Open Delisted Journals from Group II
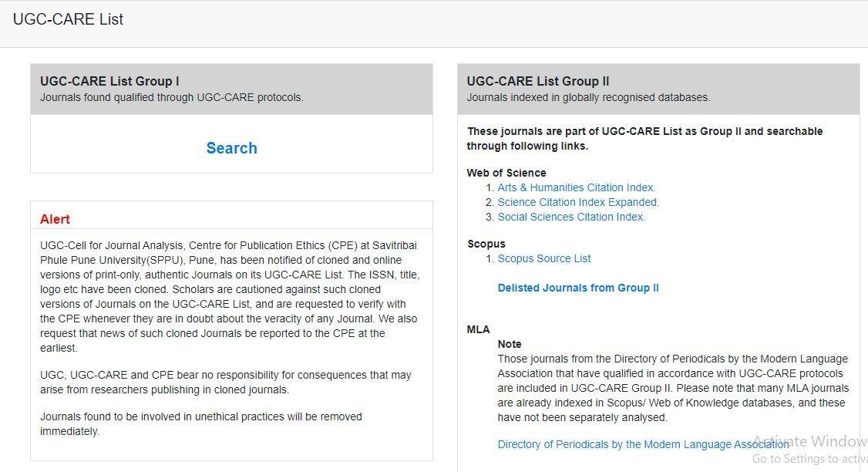This screenshot has width=868, height=472. [578, 288]
